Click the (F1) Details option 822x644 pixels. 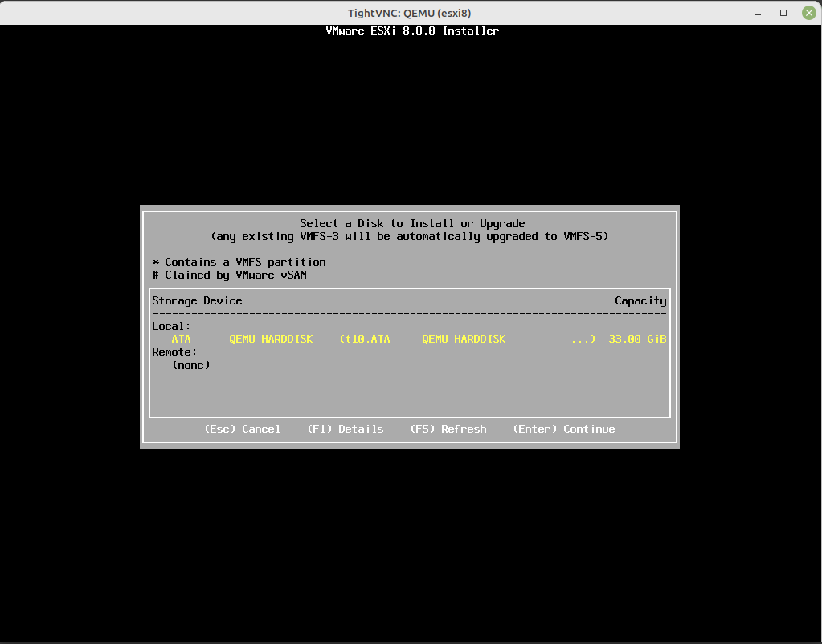[x=346, y=429]
